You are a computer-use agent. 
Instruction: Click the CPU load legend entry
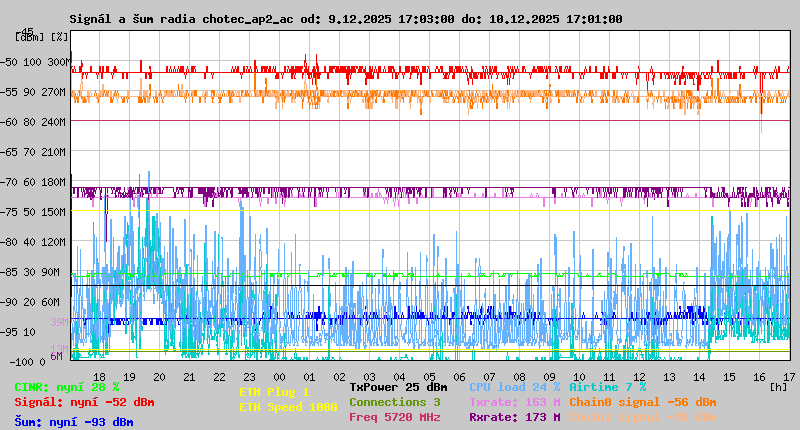pyautogui.click(x=514, y=387)
